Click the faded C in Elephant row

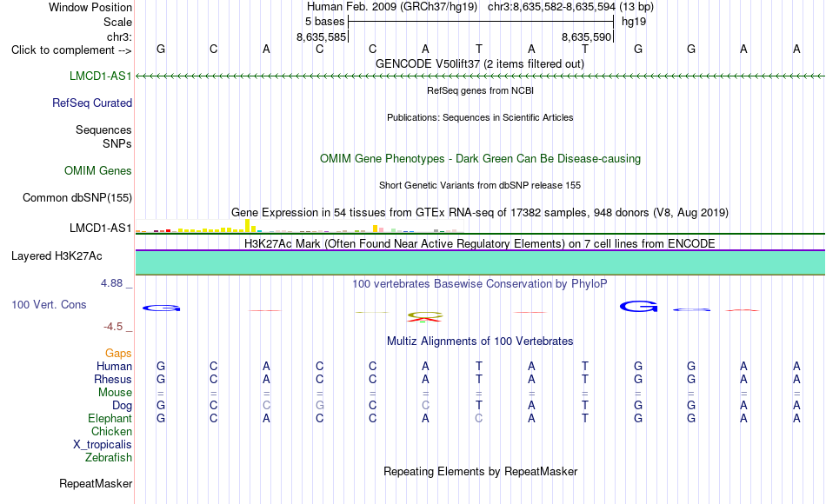point(478,418)
